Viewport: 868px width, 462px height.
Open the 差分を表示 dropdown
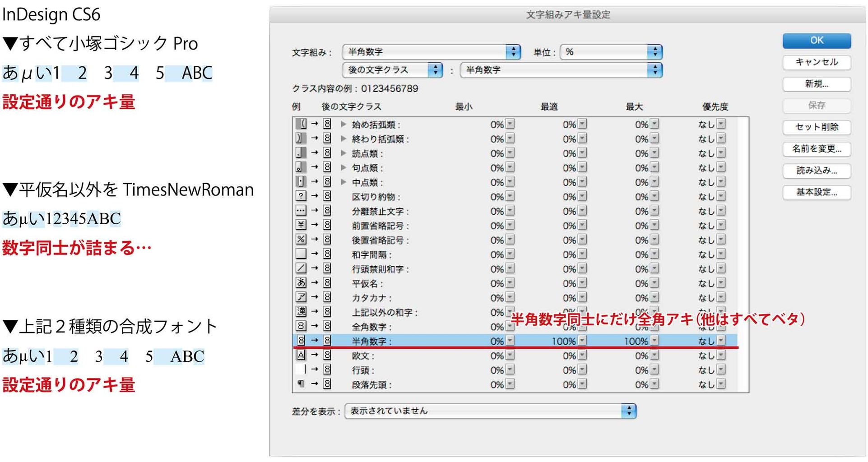(490, 411)
